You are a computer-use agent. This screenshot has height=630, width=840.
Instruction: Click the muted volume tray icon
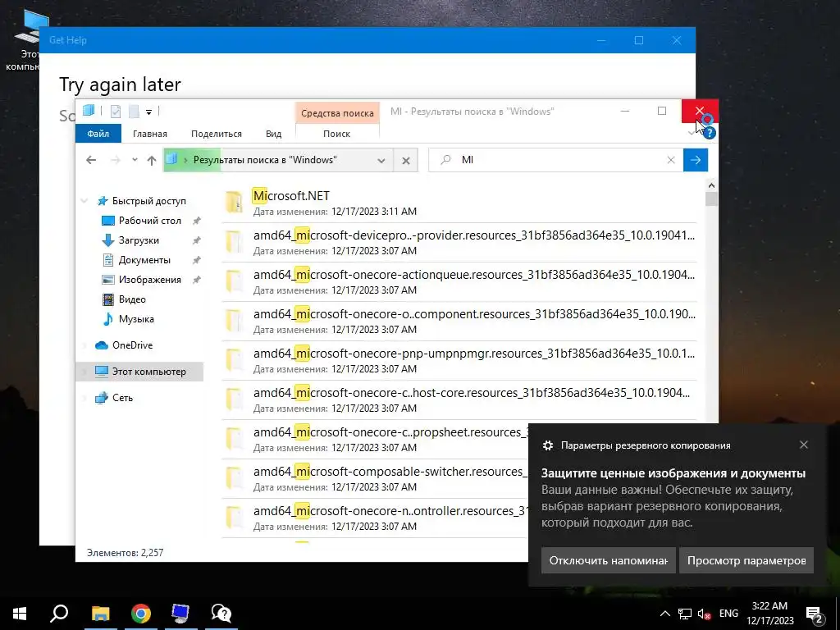(705, 614)
